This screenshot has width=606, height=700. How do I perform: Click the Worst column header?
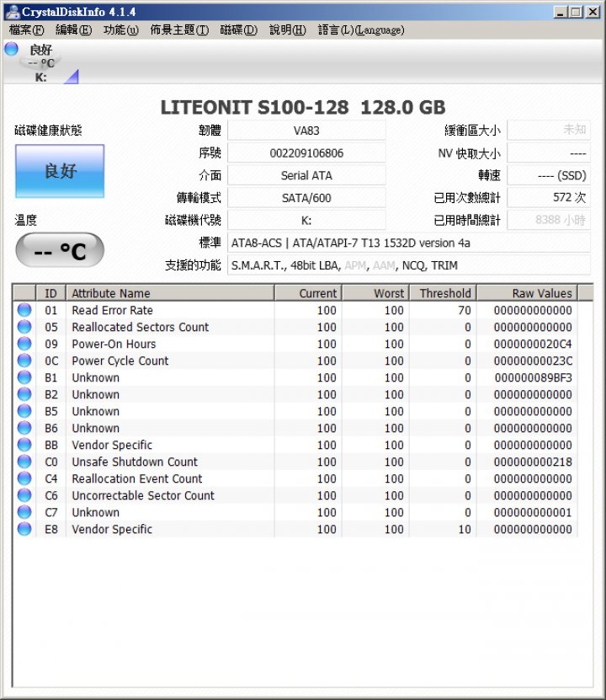tap(375, 293)
